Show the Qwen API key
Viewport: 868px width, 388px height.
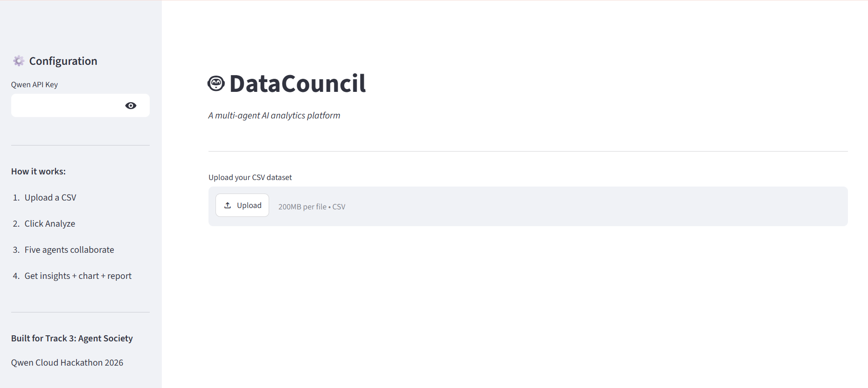131,105
